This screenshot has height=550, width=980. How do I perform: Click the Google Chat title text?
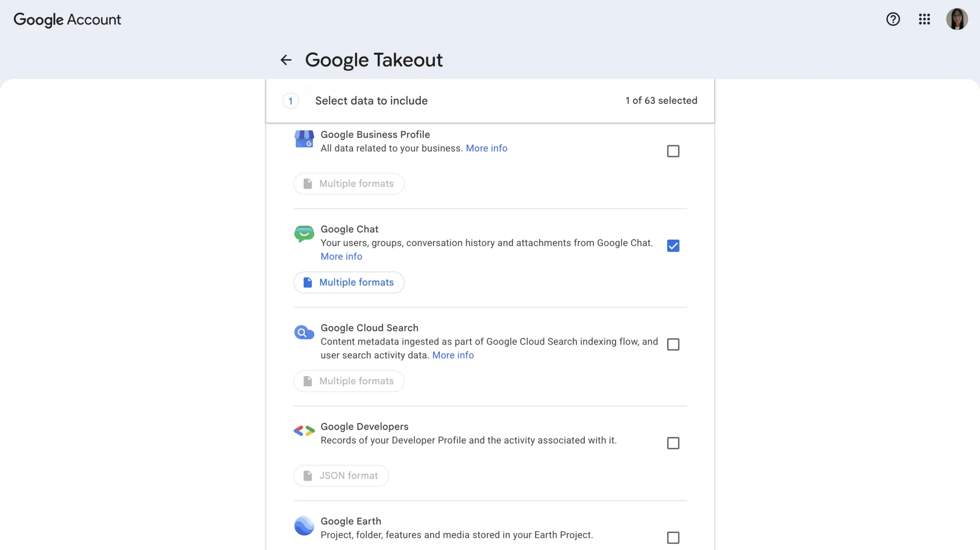coord(349,229)
